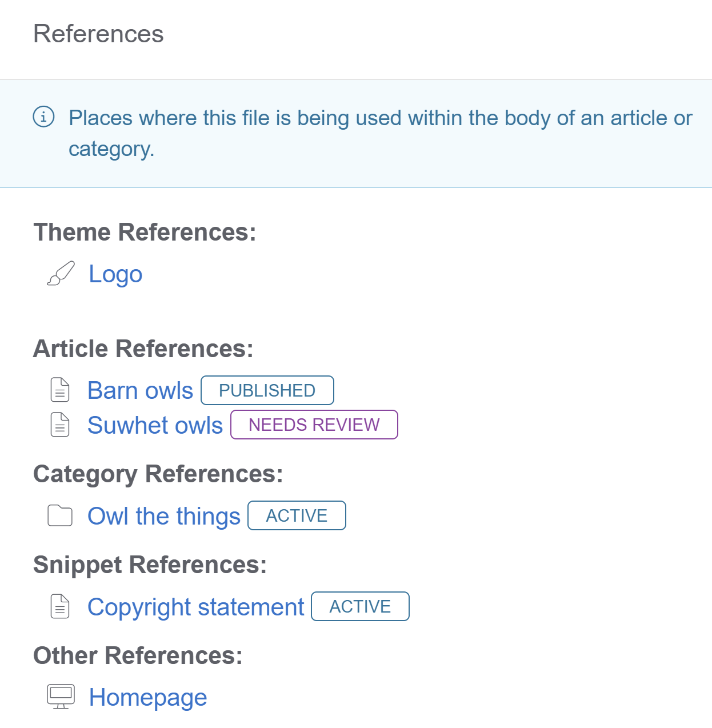Open the Barn owls article link

140,391
